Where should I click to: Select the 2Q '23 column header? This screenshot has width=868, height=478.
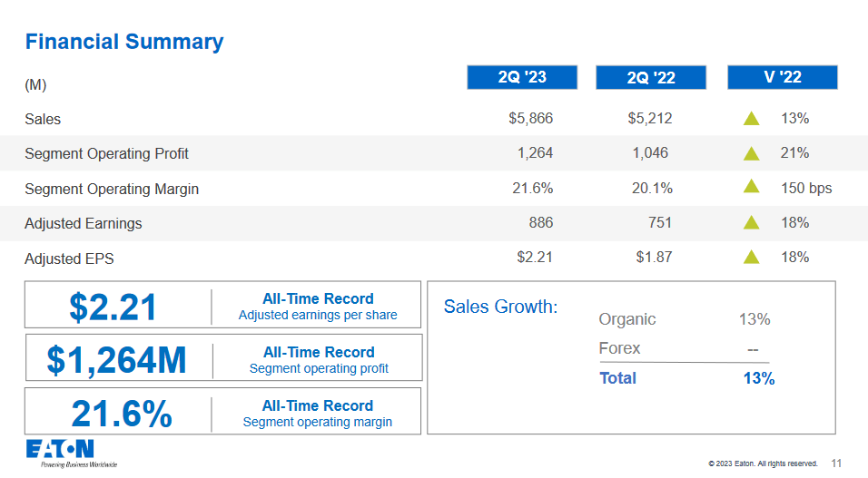522,77
